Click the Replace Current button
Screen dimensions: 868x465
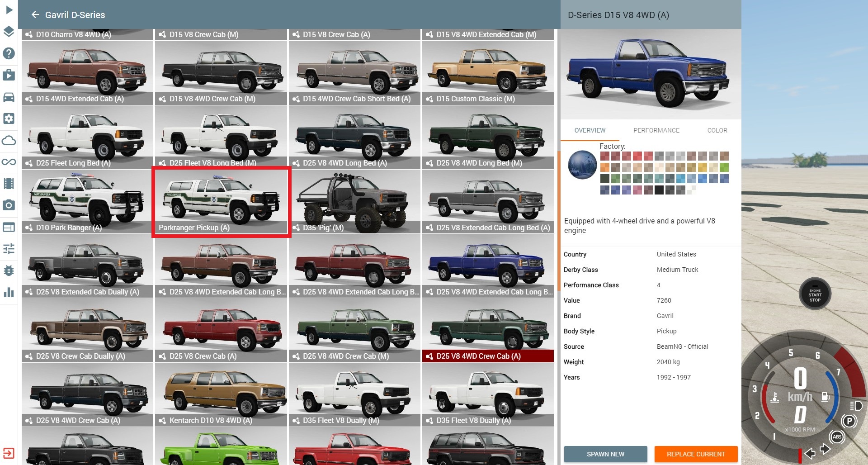pos(696,454)
